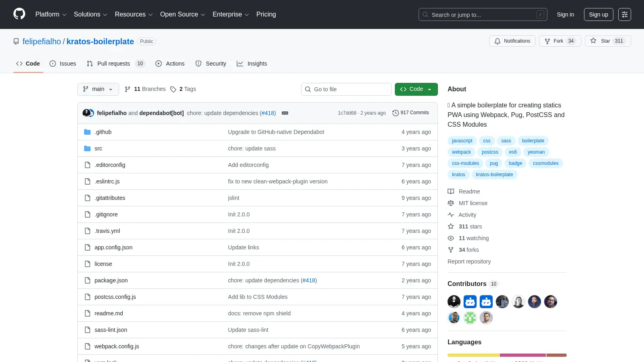Viewport: 644px width, 362px height.
Task: Expand commit message details ellipsis
Action: click(x=285, y=113)
